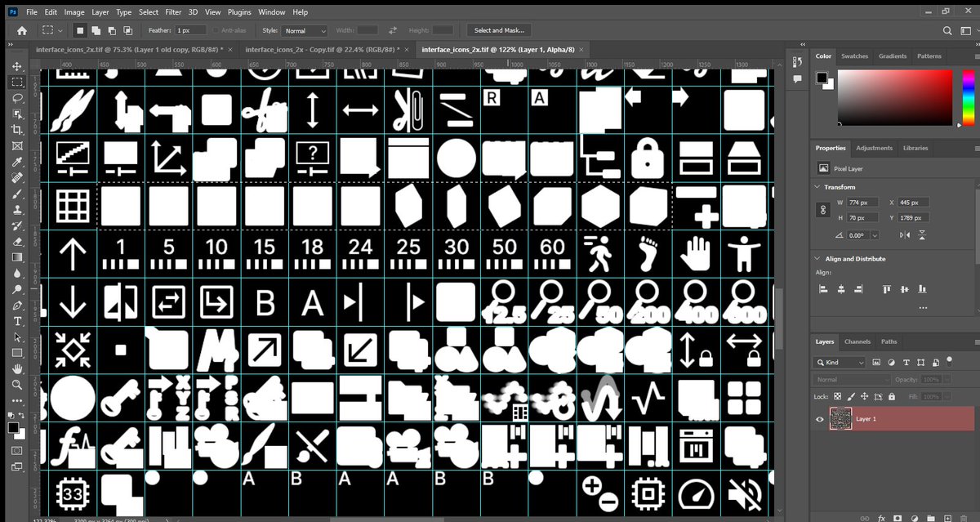This screenshot has width=980, height=522.
Task: Add layer mask at Layers panel bottom
Action: coord(899,517)
